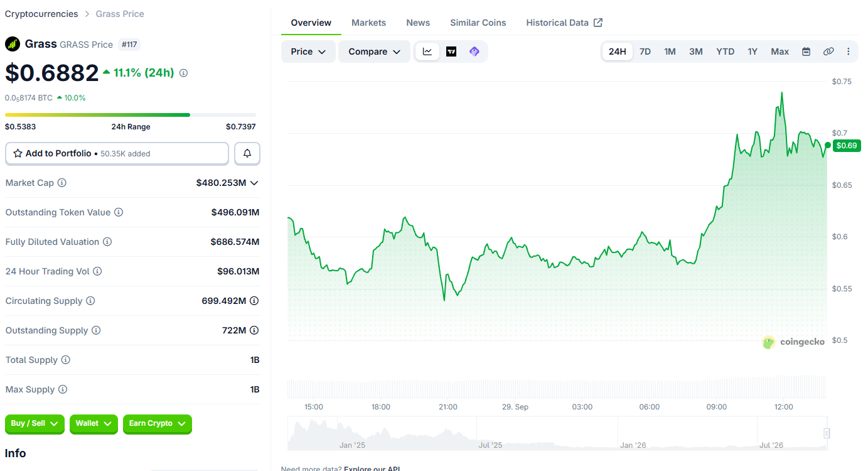868x471 pixels.
Task: Click the #117 rank badge
Action: (x=129, y=45)
